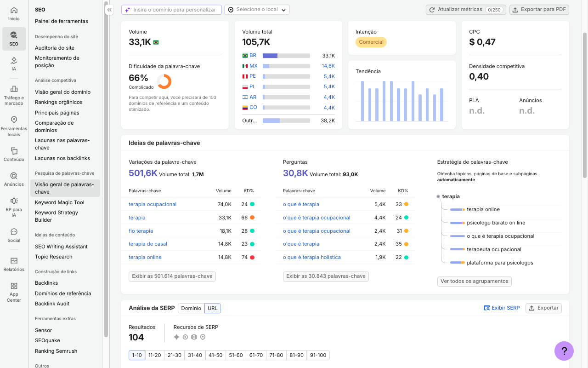
Task: Open the Conteúdo sidebar icon
Action: point(14,154)
